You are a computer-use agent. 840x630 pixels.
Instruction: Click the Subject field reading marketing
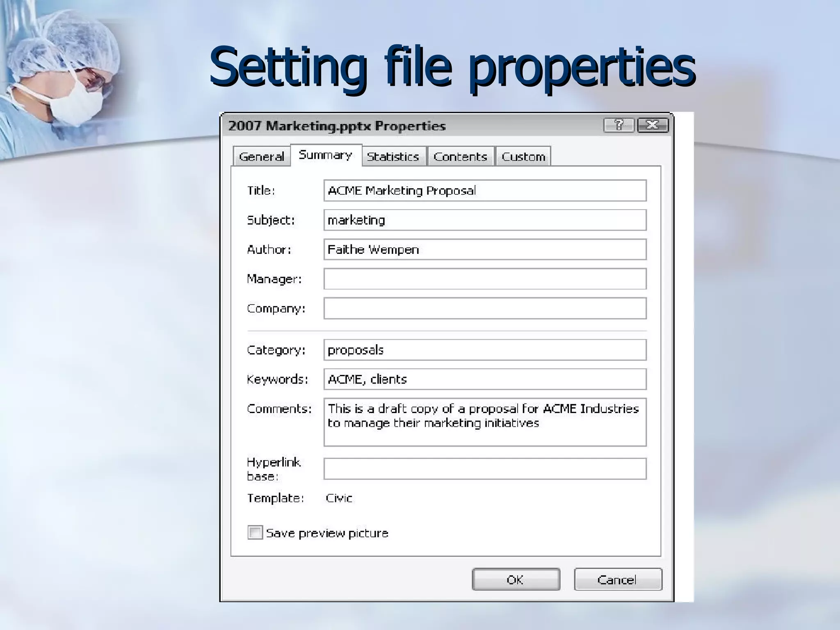tap(485, 220)
